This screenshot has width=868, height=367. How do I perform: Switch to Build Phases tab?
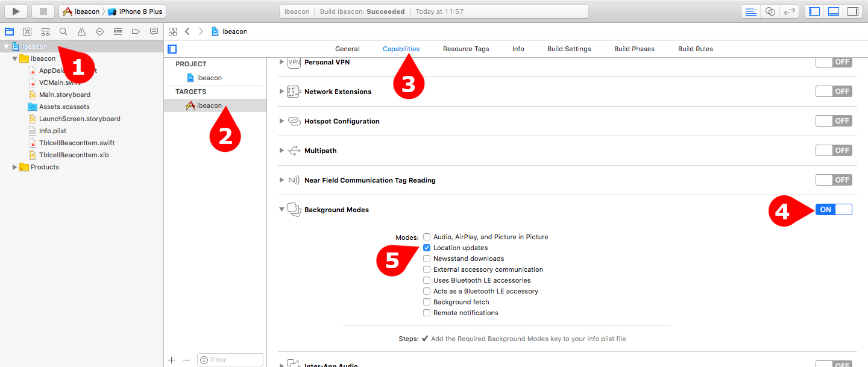click(634, 49)
